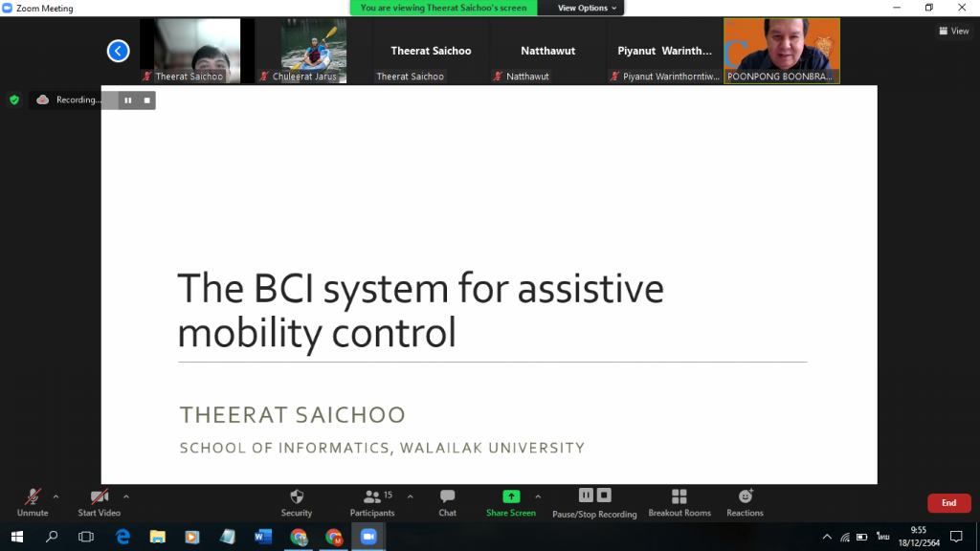Click the green encryption shield icon

coord(13,99)
